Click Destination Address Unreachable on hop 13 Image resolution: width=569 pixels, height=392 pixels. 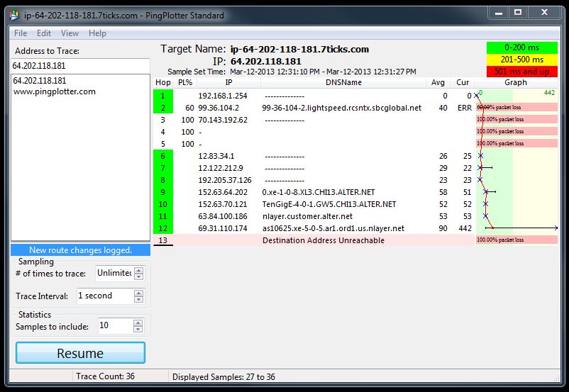[x=324, y=240]
